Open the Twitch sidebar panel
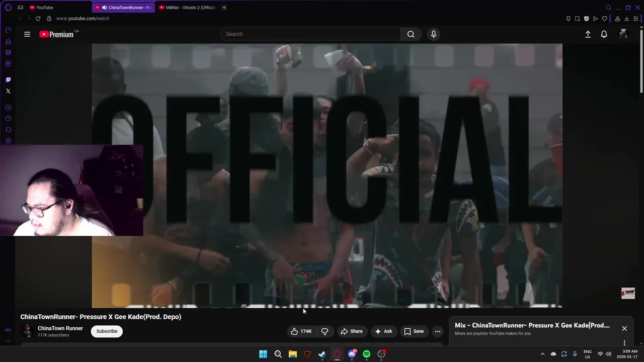Screen dimensions: 644x362 click(8, 80)
